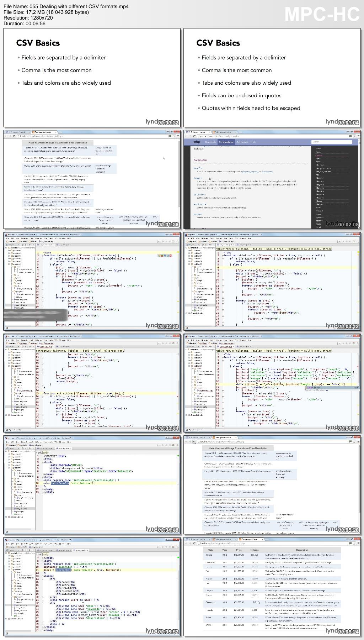The height and width of the screenshot is (640, 364).
Task: Click the 'Parameters' heading on php.net
Action: click(x=200, y=160)
